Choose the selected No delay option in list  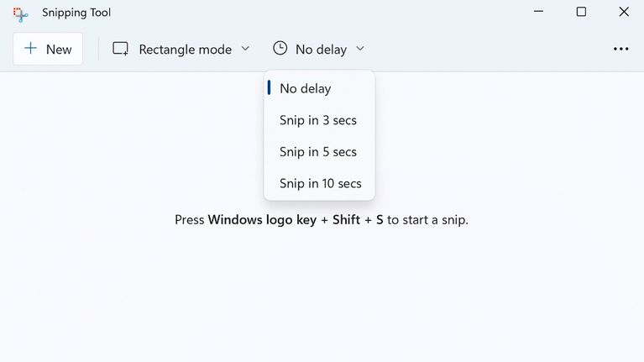click(x=306, y=88)
